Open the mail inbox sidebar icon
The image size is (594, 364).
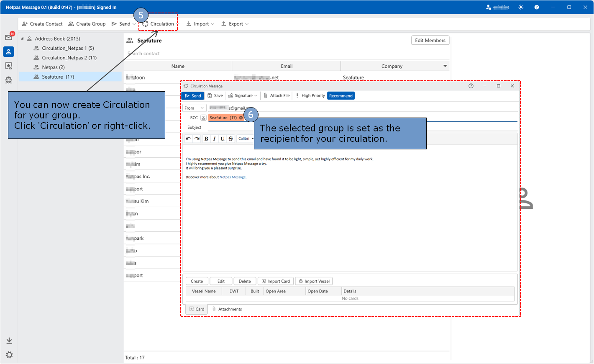8,37
